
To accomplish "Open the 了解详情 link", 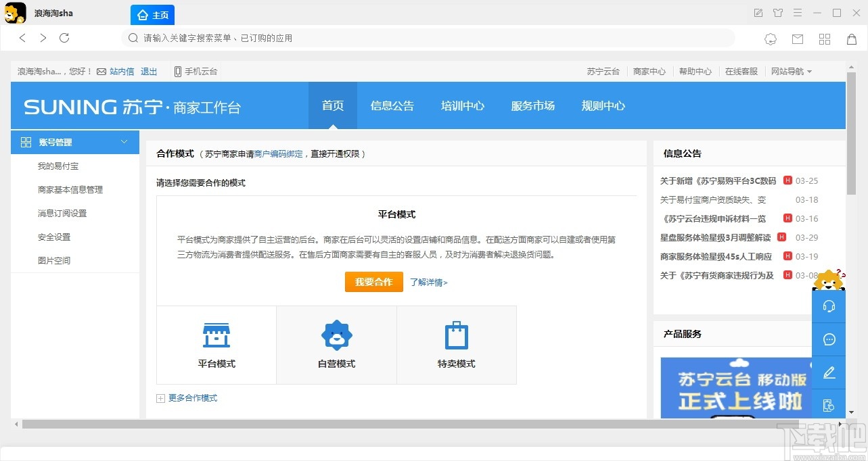I will [428, 282].
